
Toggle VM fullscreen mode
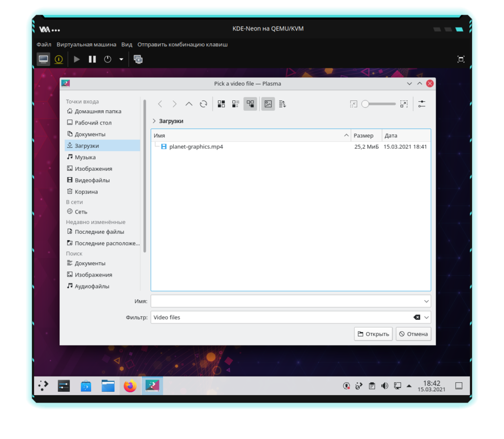point(461,59)
